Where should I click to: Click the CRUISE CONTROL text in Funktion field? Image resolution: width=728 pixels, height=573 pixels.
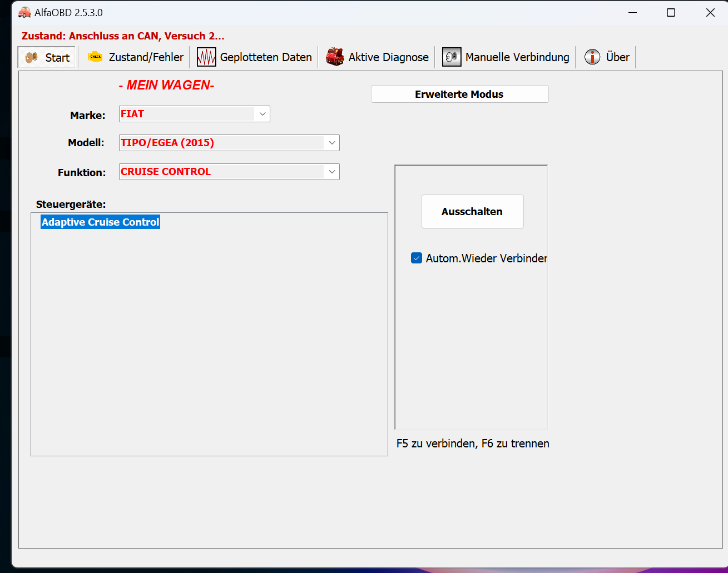coord(166,172)
